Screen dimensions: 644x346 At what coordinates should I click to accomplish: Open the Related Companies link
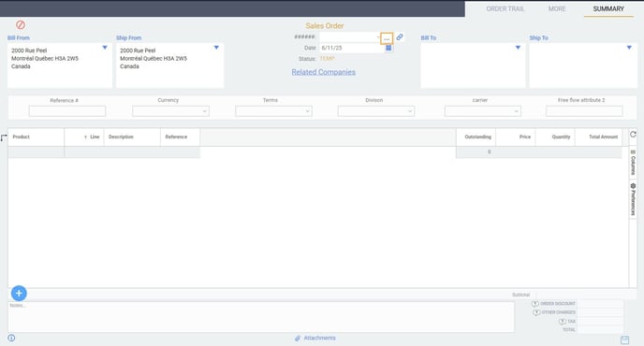pyautogui.click(x=324, y=72)
